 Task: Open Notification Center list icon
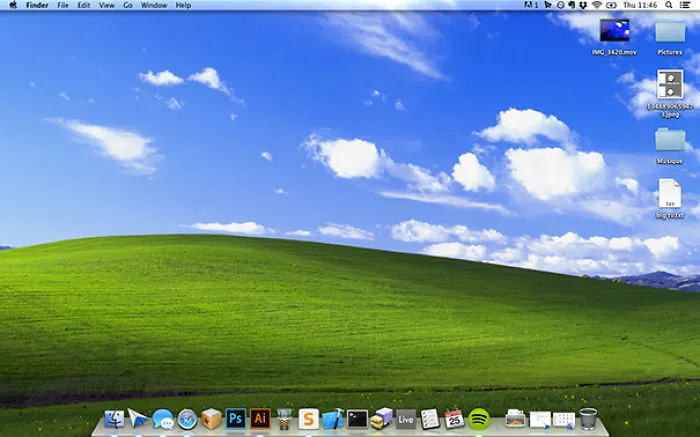(685, 5)
